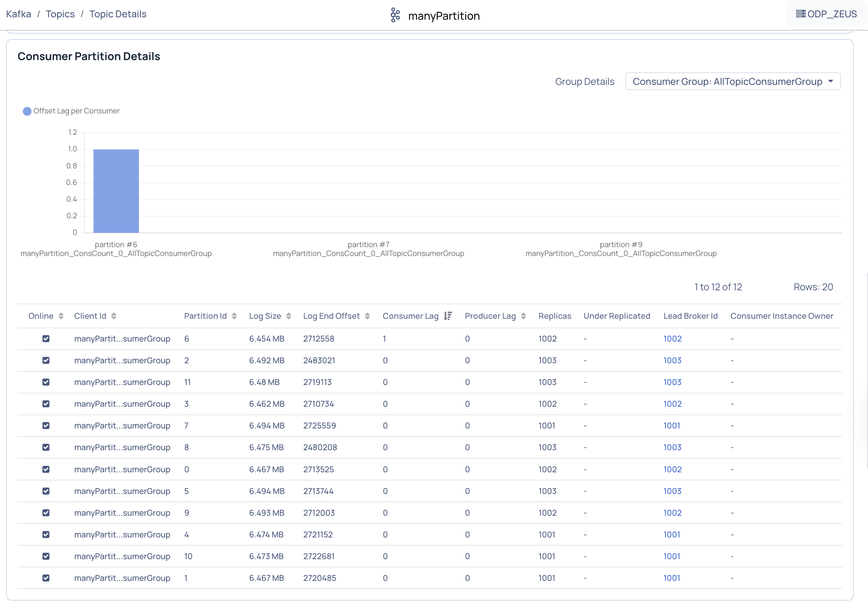This screenshot has width=868, height=605.
Task: Uncheck Online checkbox for partition 6 row
Action: click(x=46, y=338)
